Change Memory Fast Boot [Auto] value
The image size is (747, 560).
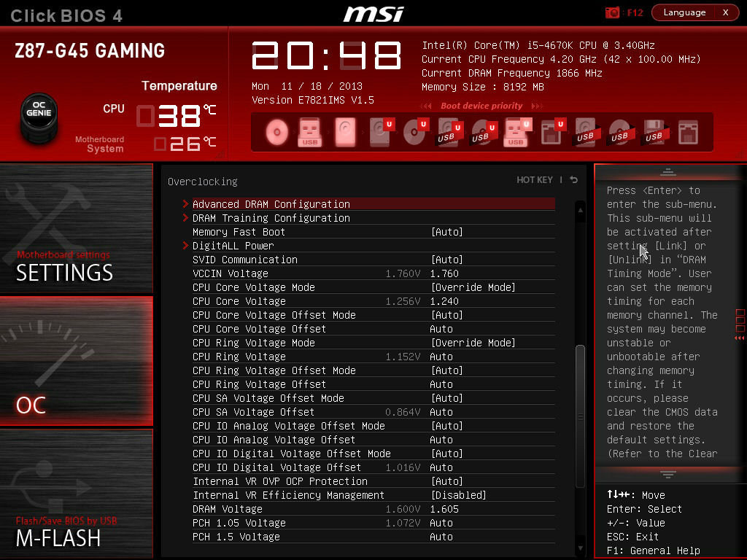point(447,232)
